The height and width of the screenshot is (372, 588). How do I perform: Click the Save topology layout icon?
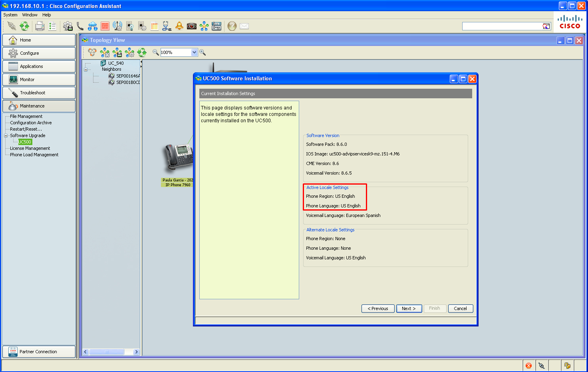pyautogui.click(x=117, y=52)
